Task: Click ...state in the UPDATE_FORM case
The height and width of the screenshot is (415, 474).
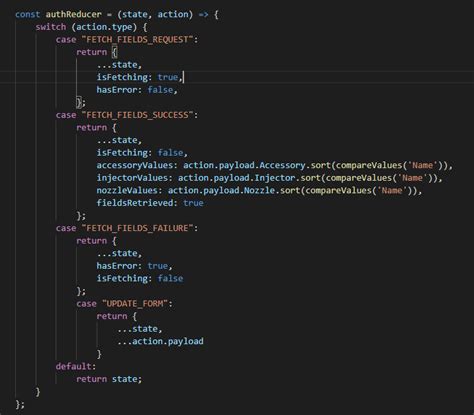Action: (139, 329)
